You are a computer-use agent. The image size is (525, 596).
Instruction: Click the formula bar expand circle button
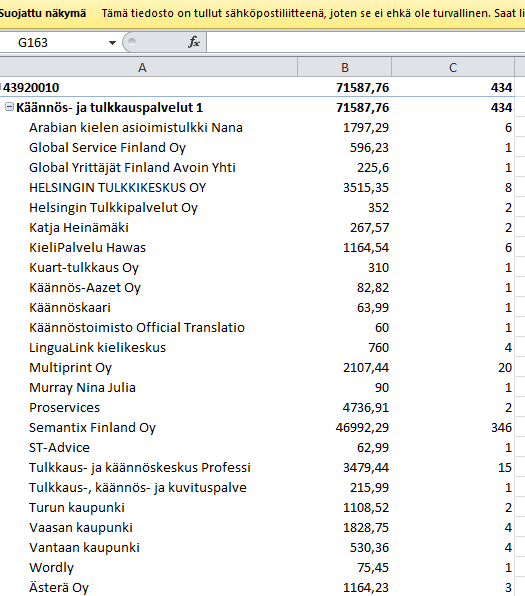point(132,42)
